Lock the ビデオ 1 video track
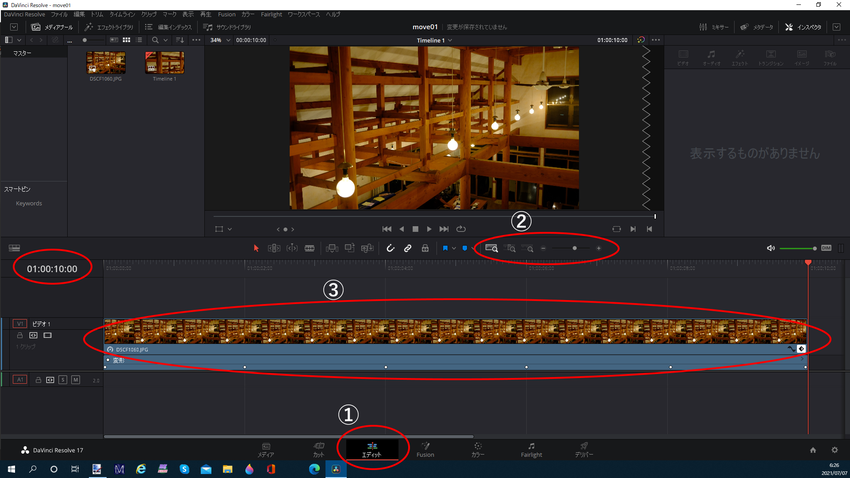The height and width of the screenshot is (478, 850). pyautogui.click(x=20, y=335)
